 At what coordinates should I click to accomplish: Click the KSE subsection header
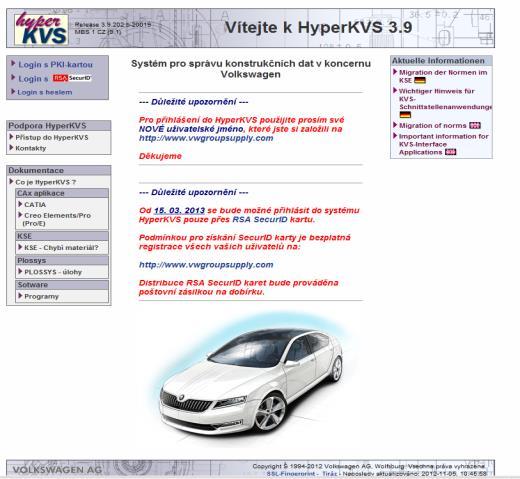coord(62,236)
